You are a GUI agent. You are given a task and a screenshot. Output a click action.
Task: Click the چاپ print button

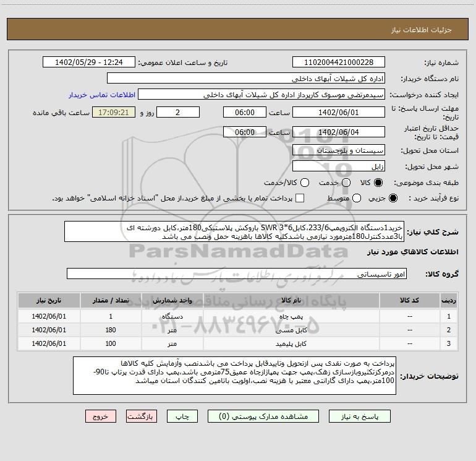182,416
